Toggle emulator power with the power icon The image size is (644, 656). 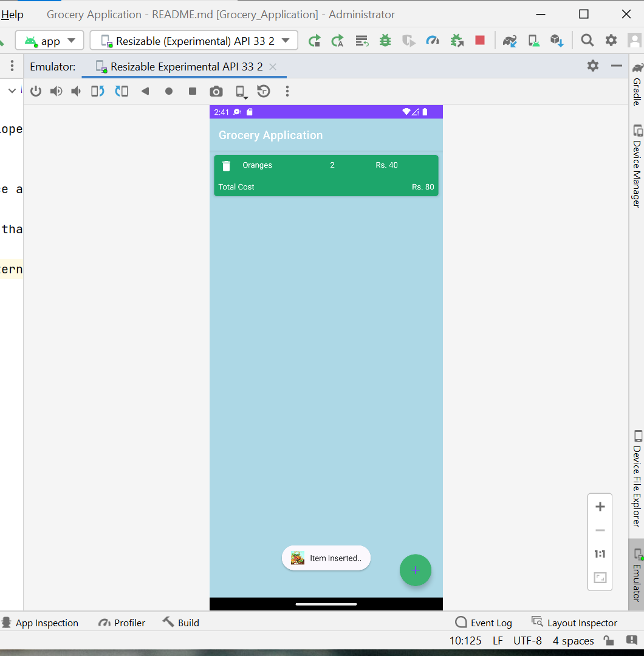pos(36,91)
